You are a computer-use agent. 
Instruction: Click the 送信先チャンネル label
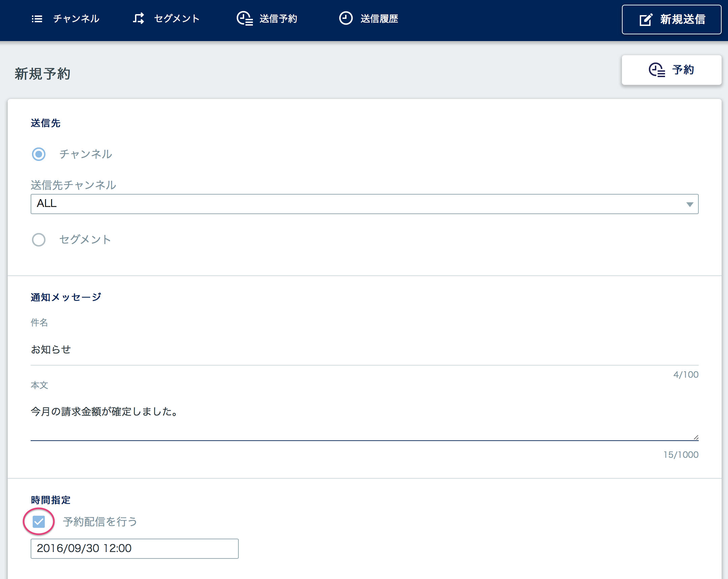tap(73, 185)
